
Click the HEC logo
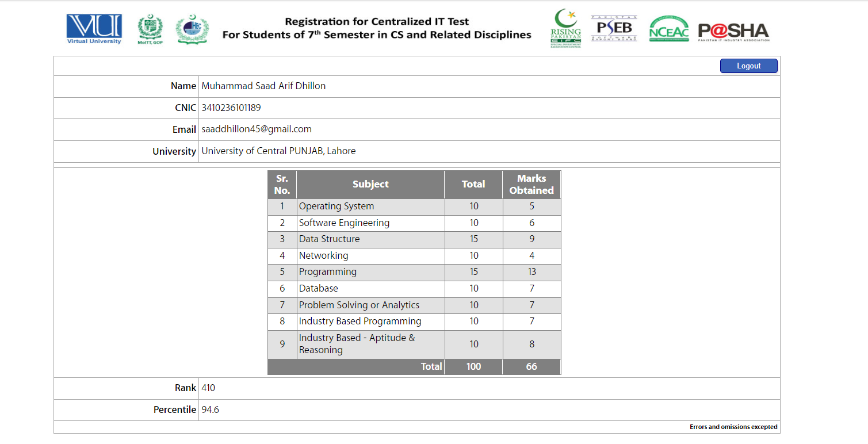(192, 30)
